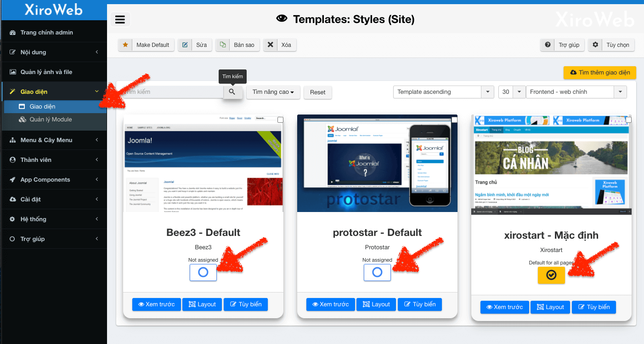This screenshot has height=344, width=644.
Task: Click Layout on the protostar card
Action: click(376, 304)
